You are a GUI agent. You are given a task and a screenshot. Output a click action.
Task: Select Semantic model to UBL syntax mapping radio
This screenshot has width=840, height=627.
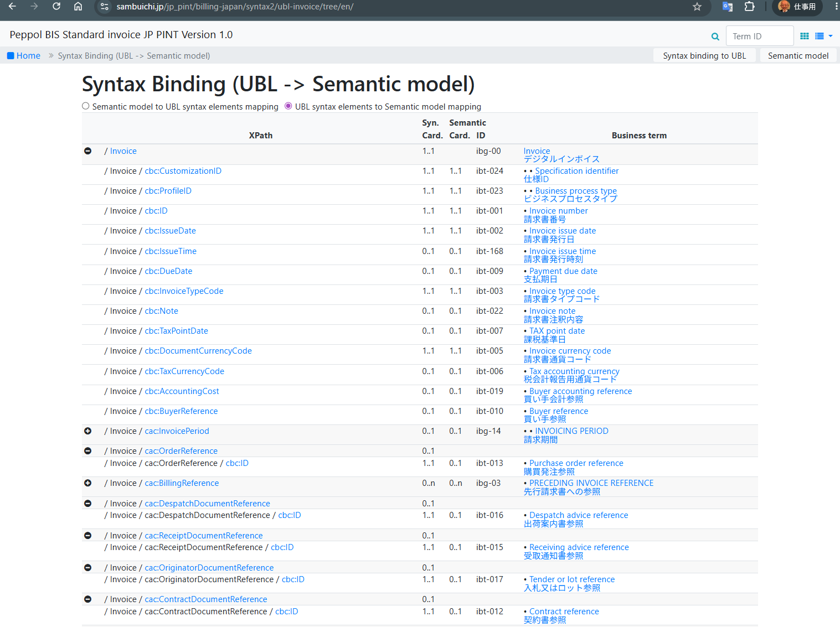click(x=86, y=106)
